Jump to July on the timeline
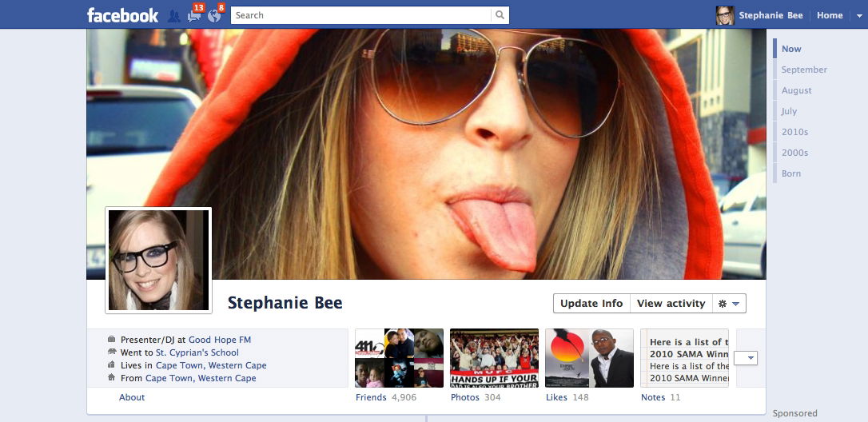 (789, 111)
